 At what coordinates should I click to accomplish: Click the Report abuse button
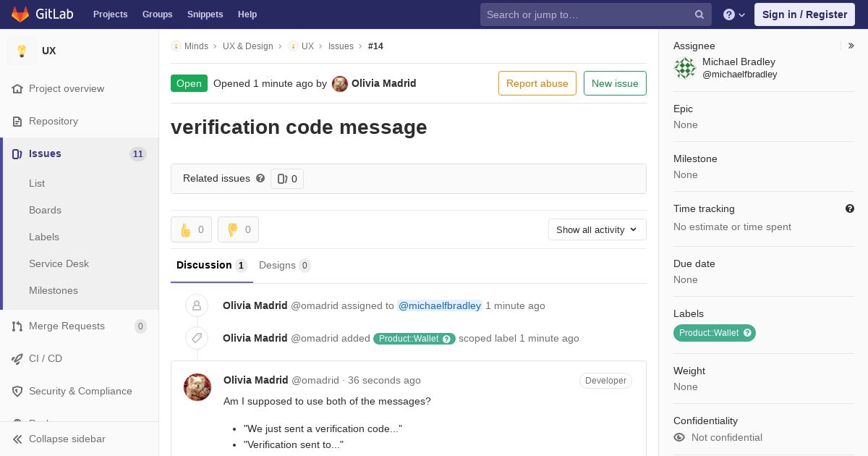point(537,83)
